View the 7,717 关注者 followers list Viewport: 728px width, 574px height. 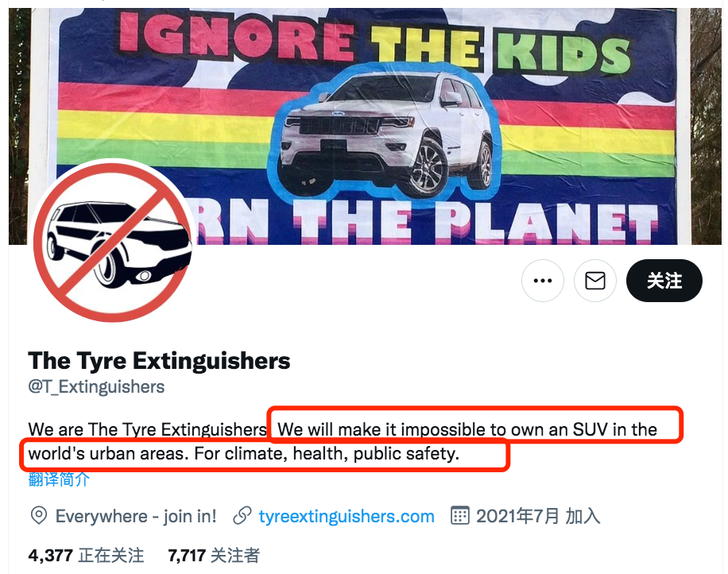point(214,555)
